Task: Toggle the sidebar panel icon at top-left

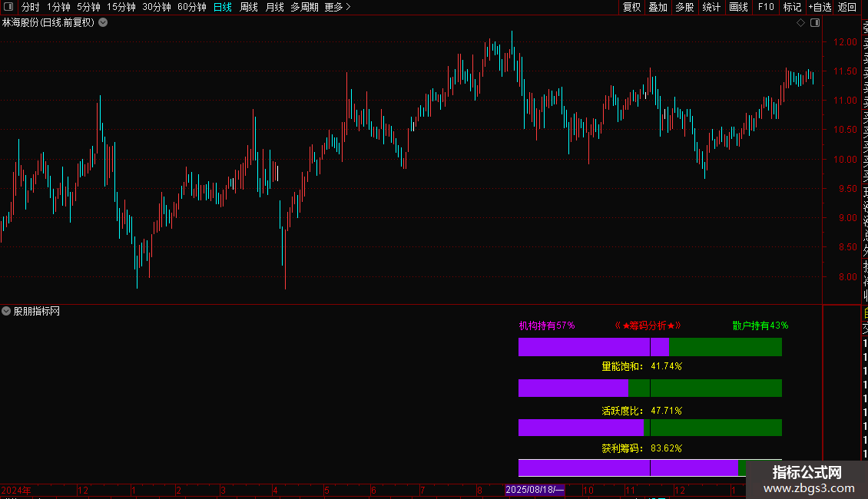Action: (8, 7)
